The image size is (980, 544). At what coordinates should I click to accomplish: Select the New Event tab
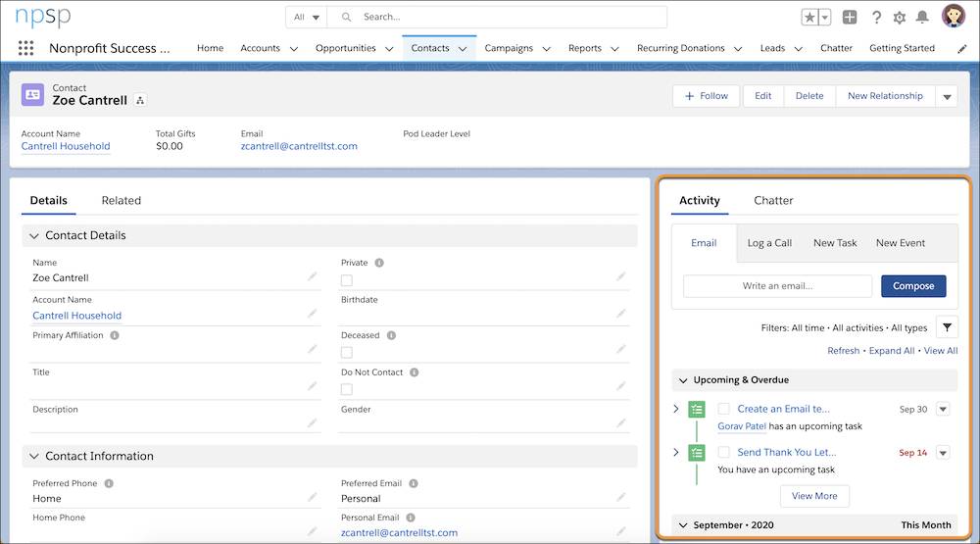click(x=900, y=243)
